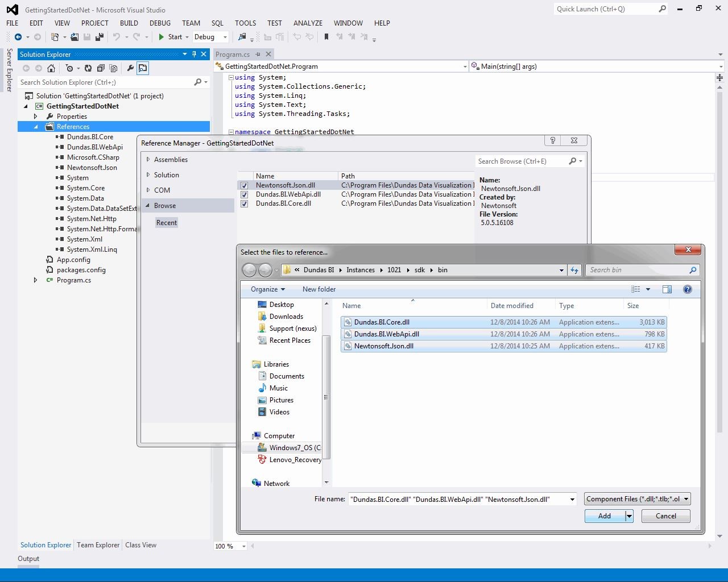Click the Save All toolbar icon

point(100,37)
